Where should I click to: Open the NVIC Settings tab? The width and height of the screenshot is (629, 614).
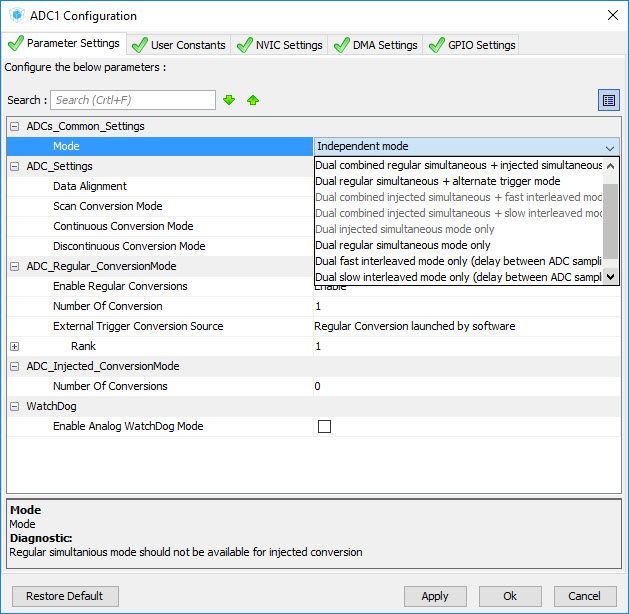tap(280, 45)
